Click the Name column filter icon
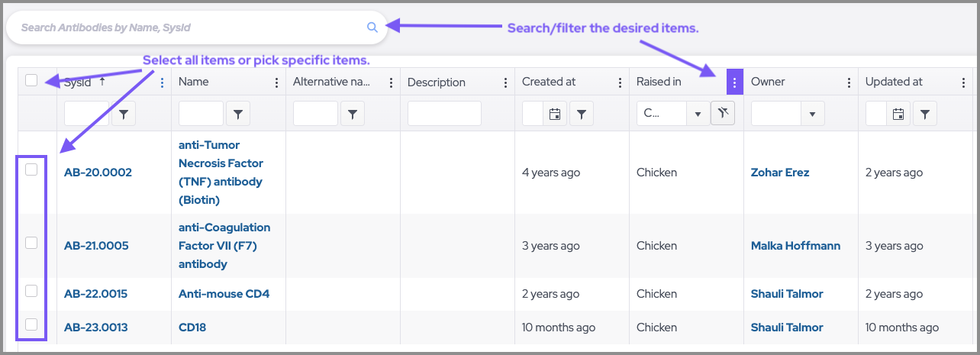Image resolution: width=980 pixels, height=355 pixels. [238, 114]
